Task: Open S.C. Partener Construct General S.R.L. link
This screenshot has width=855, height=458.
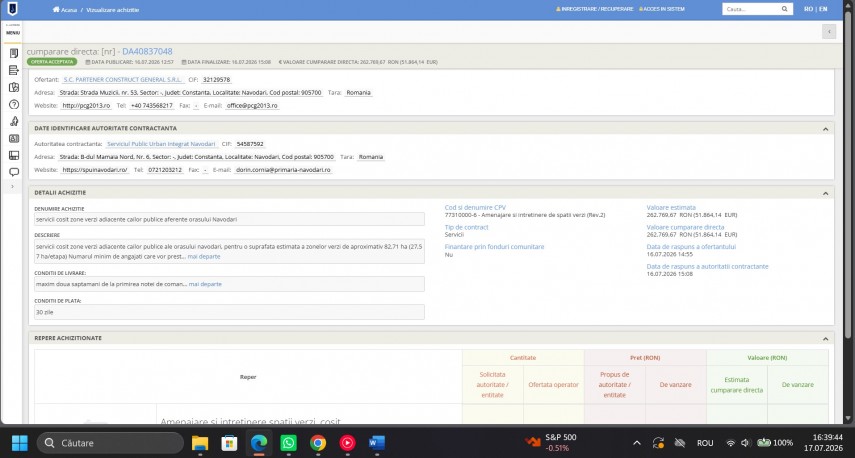Action: pos(123,80)
